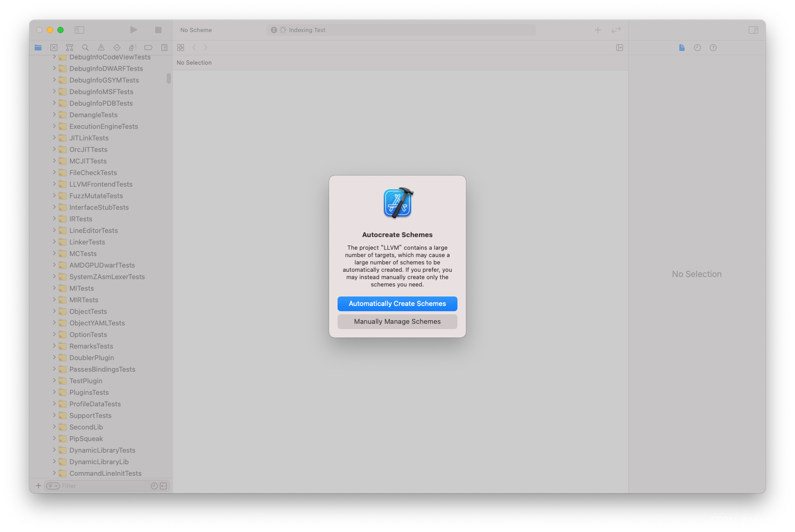Expand the DemangleTests folder
This screenshot has width=795, height=532.
pyautogui.click(x=54, y=115)
